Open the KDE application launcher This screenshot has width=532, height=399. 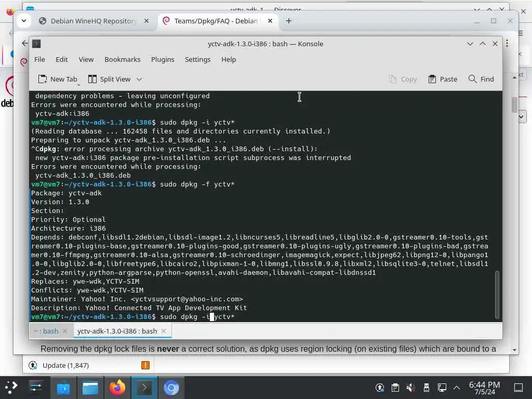11,388
